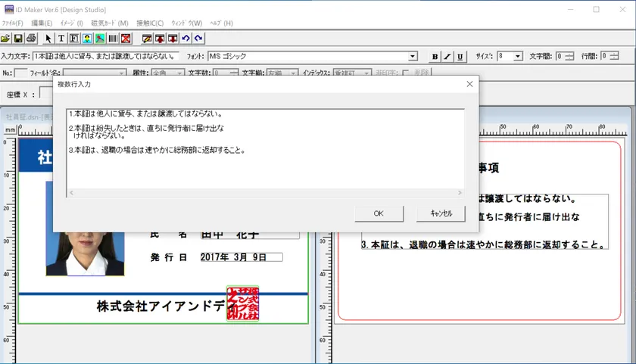Click the Save floppy disk icon
The height and width of the screenshot is (364, 636).
tap(18, 38)
